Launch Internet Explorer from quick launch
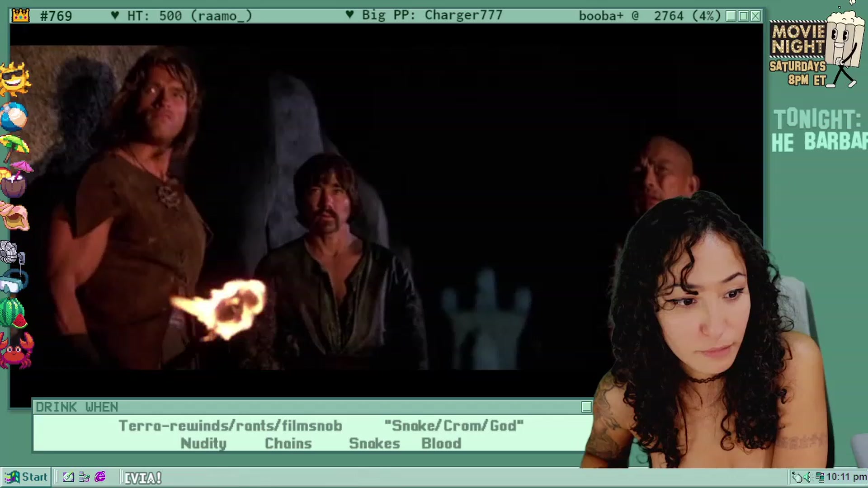This screenshot has height=488, width=868. tap(100, 477)
